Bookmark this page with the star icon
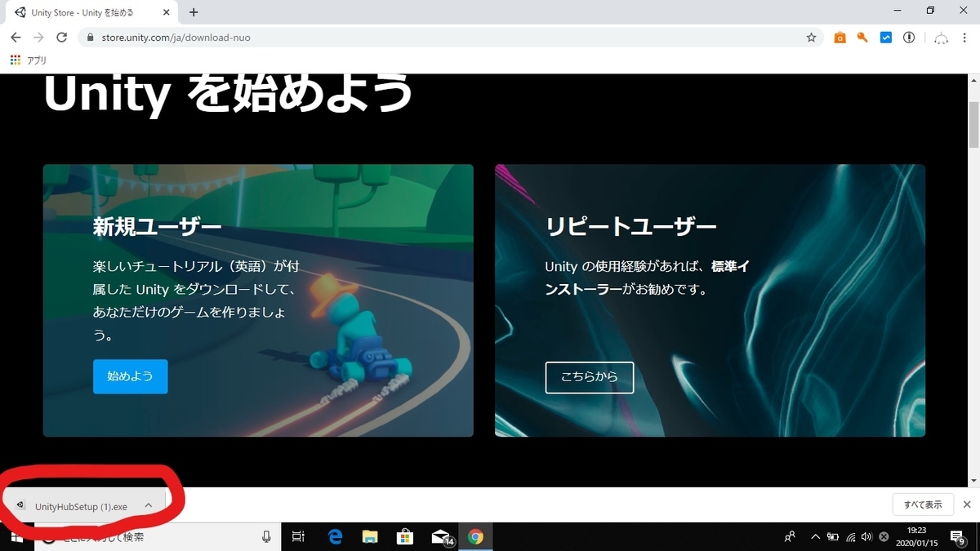 (x=811, y=38)
